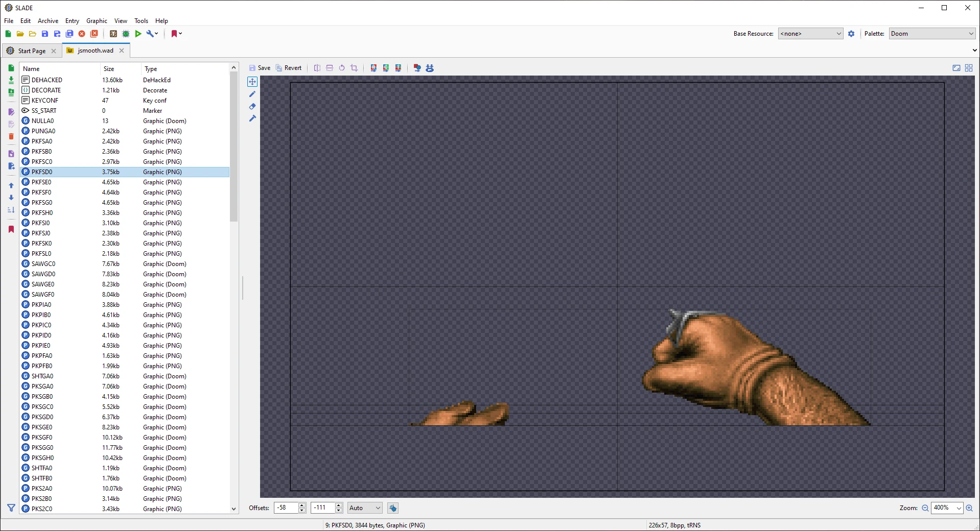This screenshot has width=980, height=531.
Task: Click the X offset field showing -58
Action: point(286,508)
